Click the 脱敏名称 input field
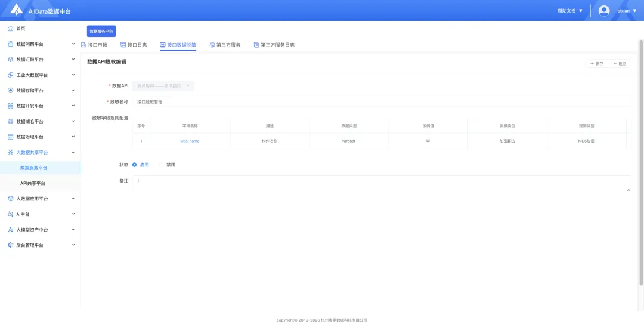Image resolution: width=644 pixels, height=327 pixels. [382, 102]
